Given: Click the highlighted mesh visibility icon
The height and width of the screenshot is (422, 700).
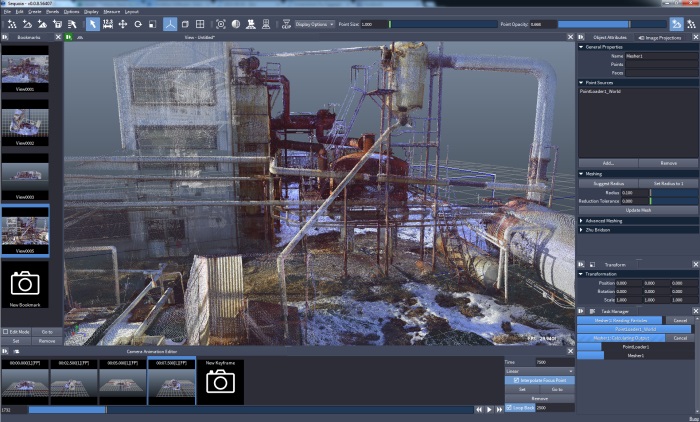Looking at the screenshot, I should tap(676, 24).
